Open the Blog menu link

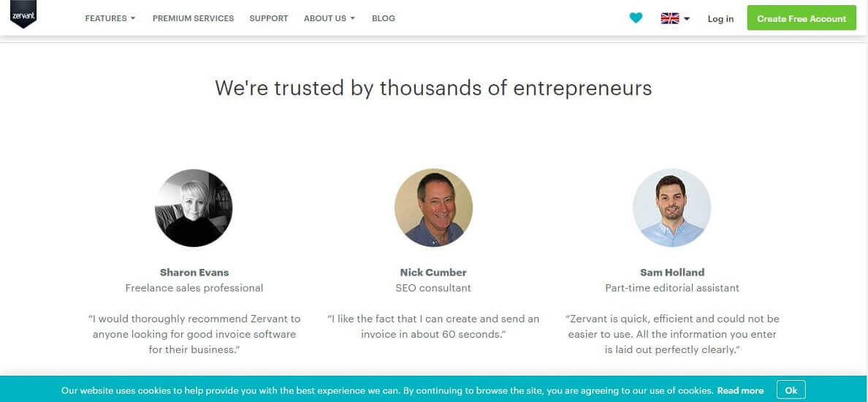[x=383, y=18]
